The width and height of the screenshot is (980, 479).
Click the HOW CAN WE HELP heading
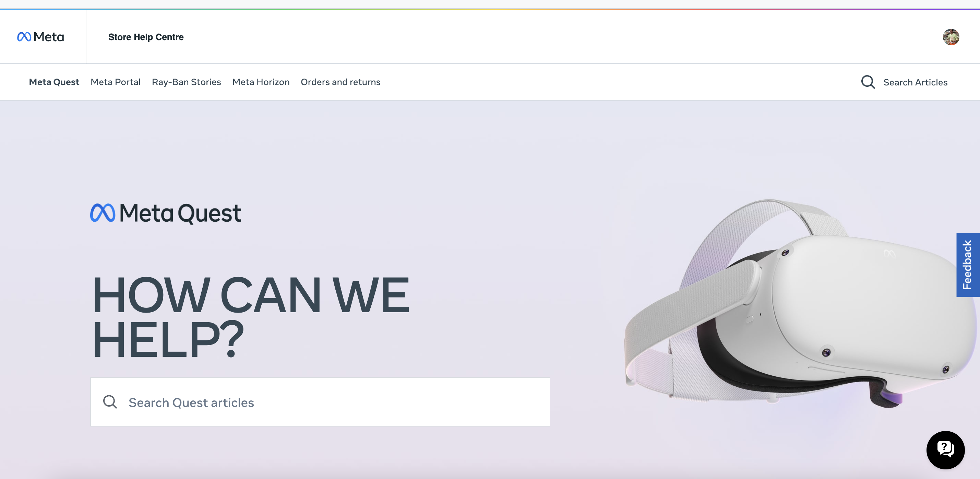click(x=251, y=317)
